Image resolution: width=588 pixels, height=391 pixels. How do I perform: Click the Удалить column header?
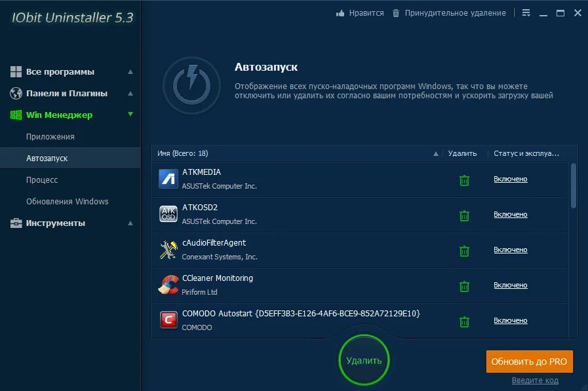click(462, 153)
